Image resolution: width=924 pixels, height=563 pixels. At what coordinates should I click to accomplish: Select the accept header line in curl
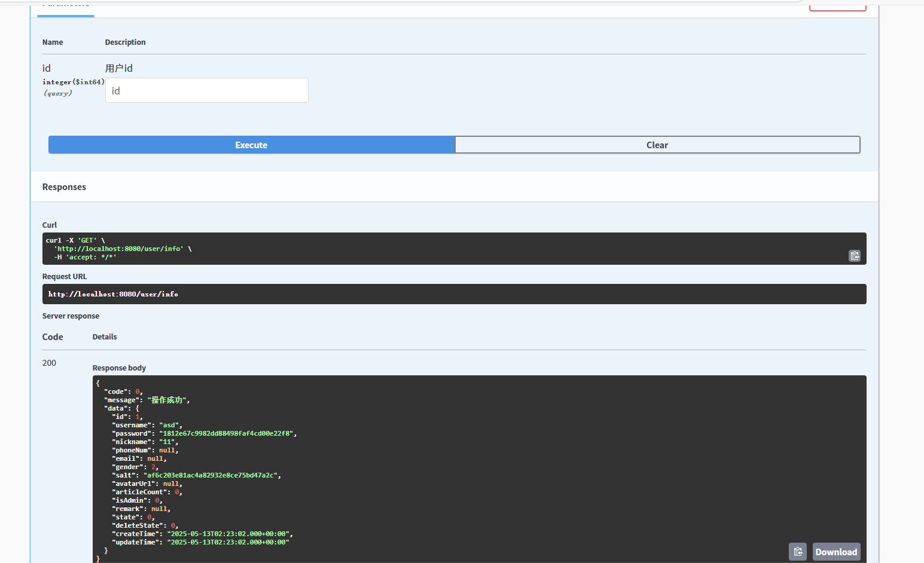pyautogui.click(x=85, y=257)
